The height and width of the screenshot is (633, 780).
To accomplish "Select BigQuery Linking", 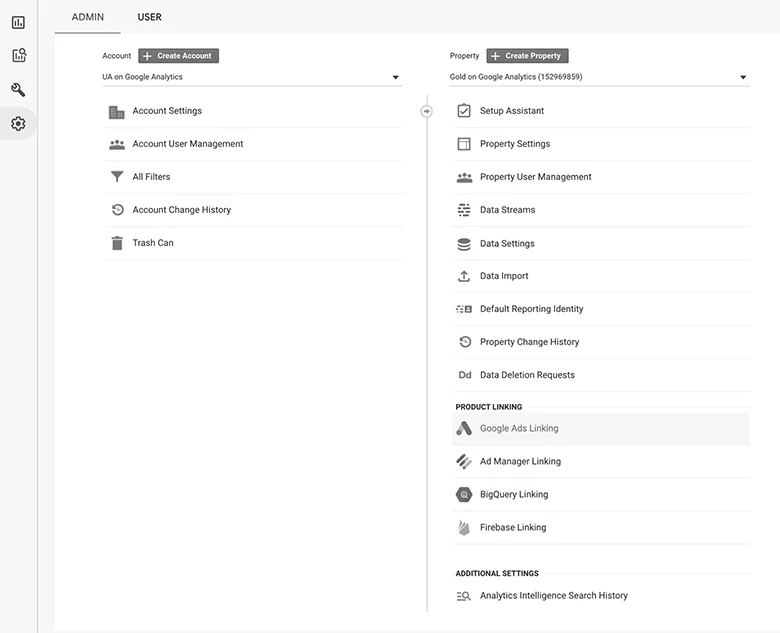I will click(600, 495).
